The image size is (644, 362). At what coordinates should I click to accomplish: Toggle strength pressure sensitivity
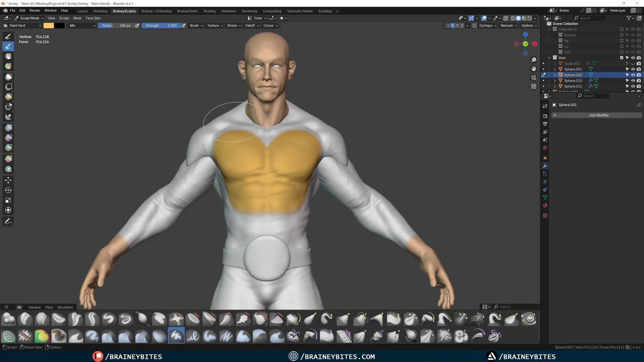[183, 25]
